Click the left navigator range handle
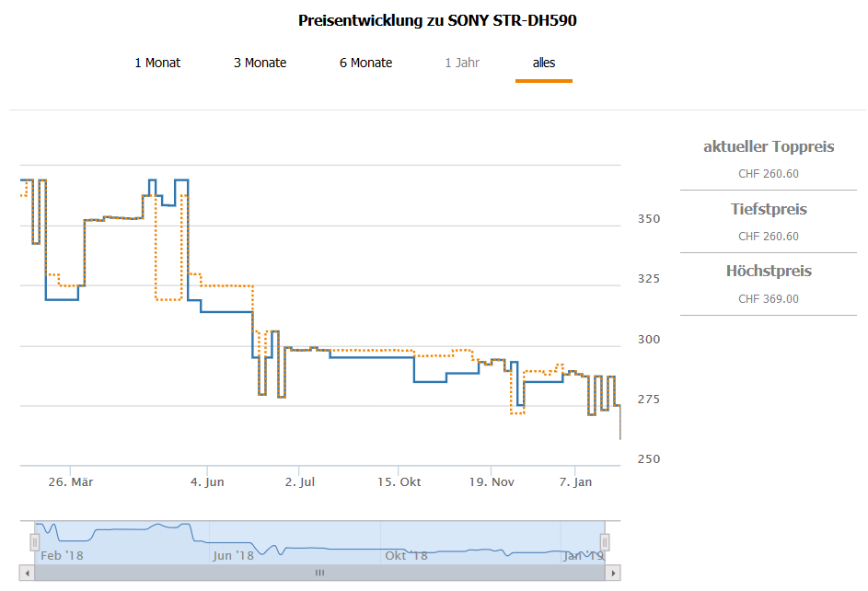Screen dimensions: 868x591 point(36,541)
